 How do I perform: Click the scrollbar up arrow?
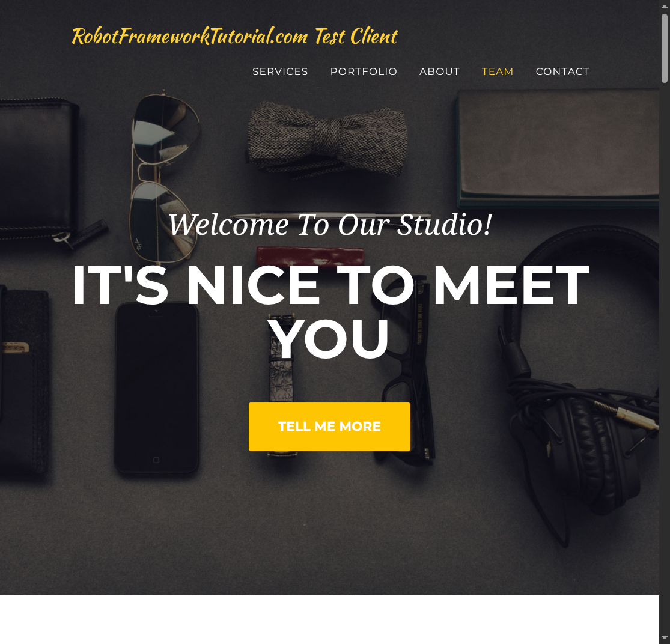[x=665, y=6]
